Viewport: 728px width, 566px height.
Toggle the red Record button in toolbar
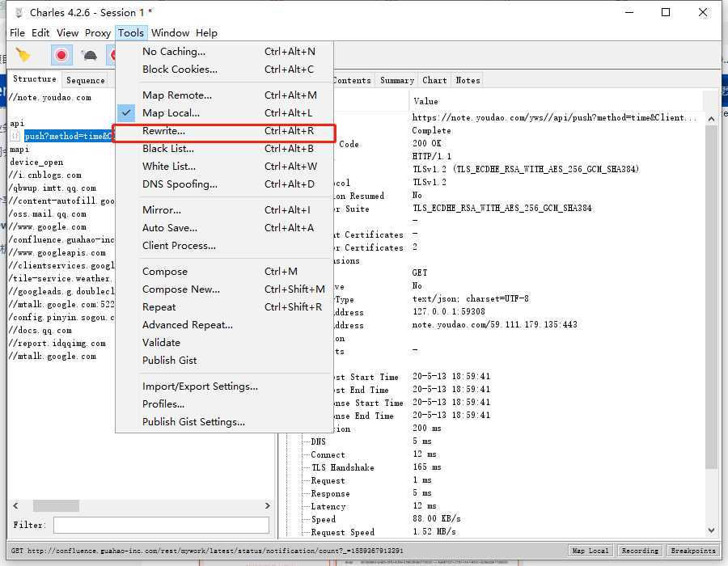pyautogui.click(x=61, y=55)
